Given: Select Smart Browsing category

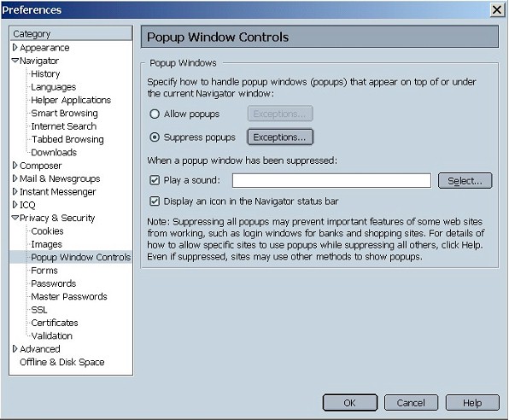Looking at the screenshot, I should click(x=64, y=113).
